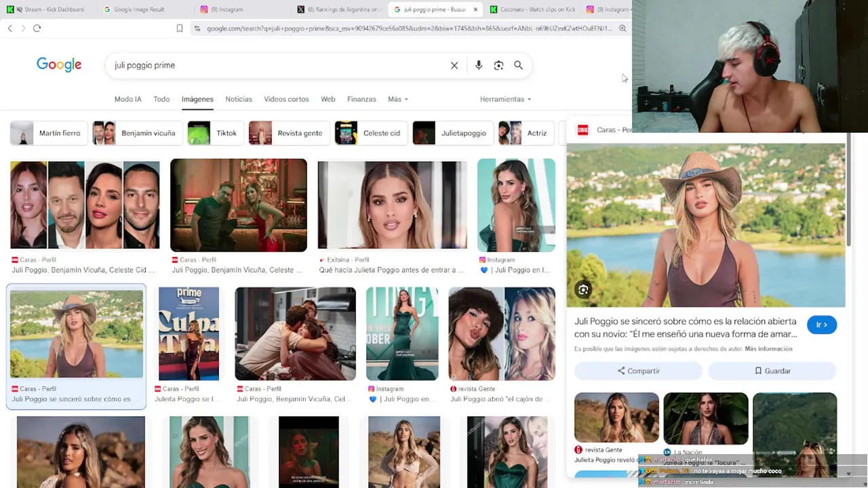The width and height of the screenshot is (868, 488).
Task: Open the selected cowboy hat result thumbnail
Action: tap(77, 333)
